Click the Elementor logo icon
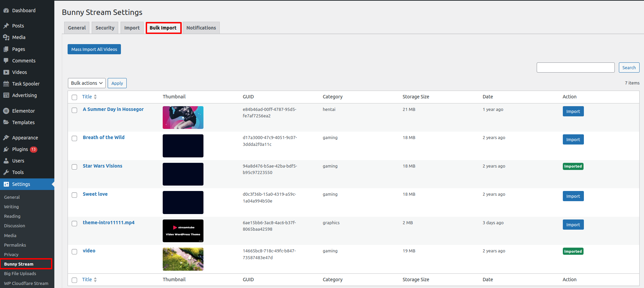This screenshot has width=644, height=288. [6, 111]
